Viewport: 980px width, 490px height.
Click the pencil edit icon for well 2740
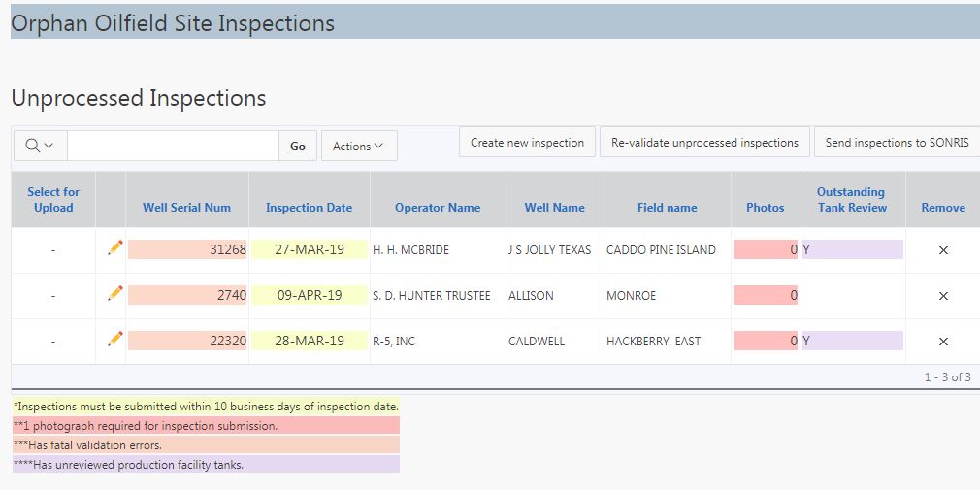pos(115,293)
